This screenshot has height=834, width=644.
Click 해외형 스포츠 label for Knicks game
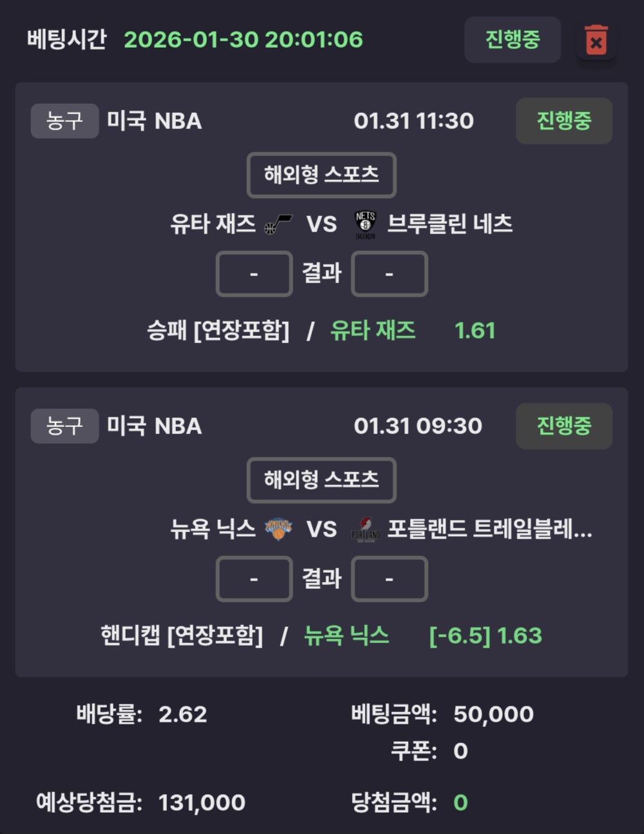pyautogui.click(x=321, y=480)
